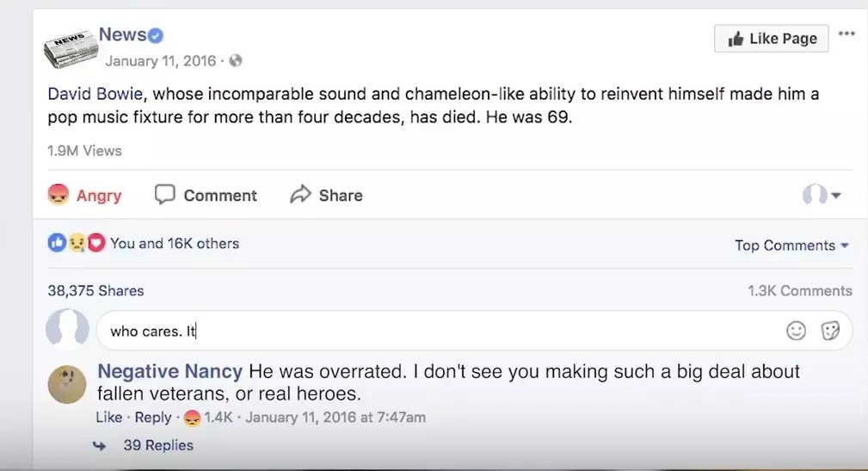Open the 1.3K Comments link
Image resolution: width=868 pixels, height=471 pixels.
[x=799, y=290]
